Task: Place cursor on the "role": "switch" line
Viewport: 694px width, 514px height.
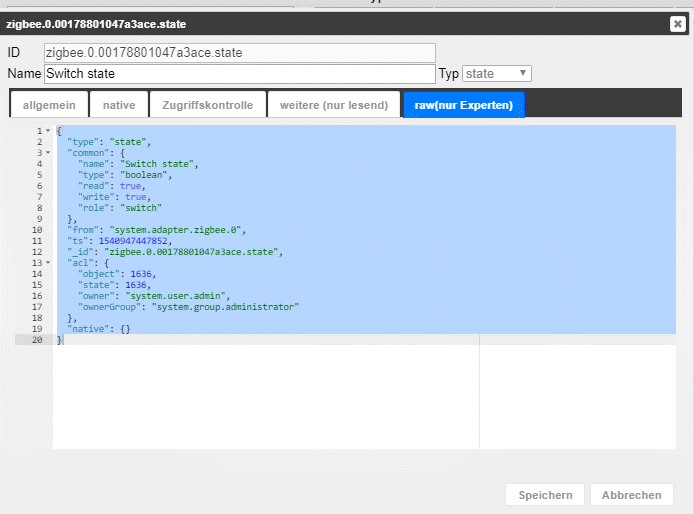Action: coord(119,208)
